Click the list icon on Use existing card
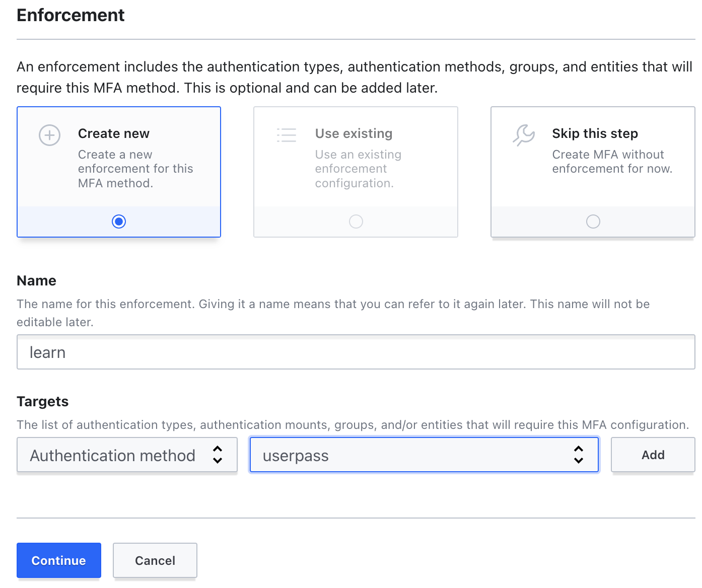This screenshot has width=702, height=588. (287, 135)
